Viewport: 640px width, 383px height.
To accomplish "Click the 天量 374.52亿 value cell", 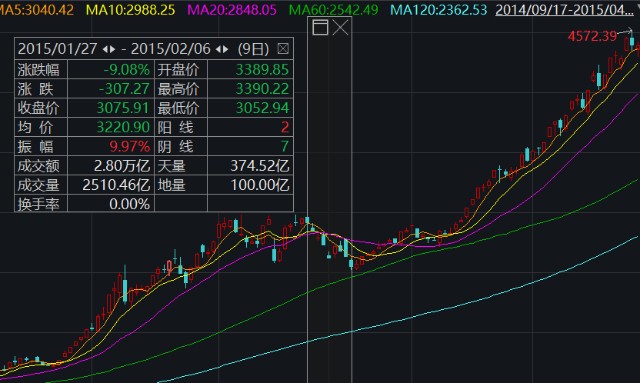I will (251, 166).
